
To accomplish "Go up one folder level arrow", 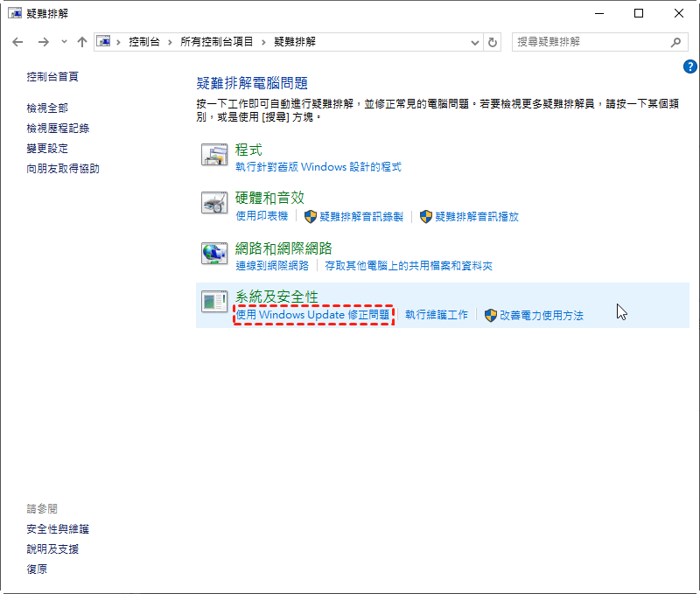I will (81, 42).
